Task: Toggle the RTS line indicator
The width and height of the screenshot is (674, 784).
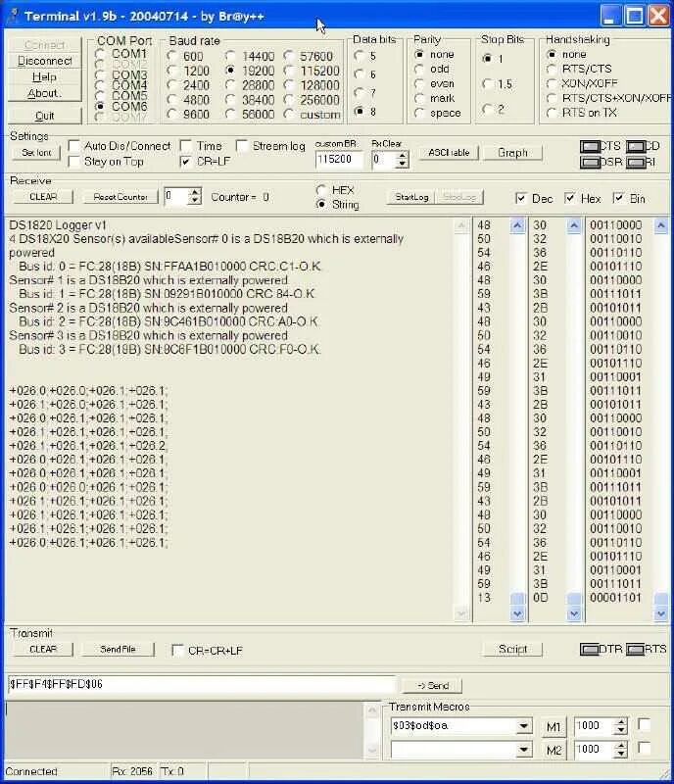Action: tap(636, 650)
